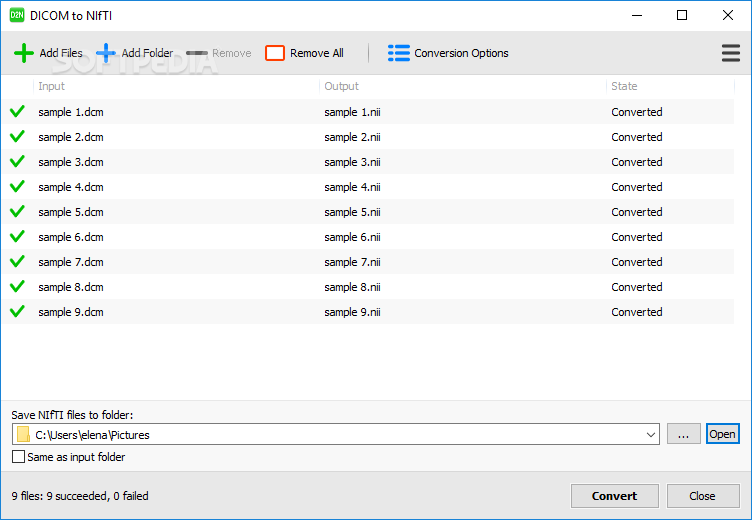
Task: Click green checkmark for sample 5.dcm
Action: click(x=17, y=212)
